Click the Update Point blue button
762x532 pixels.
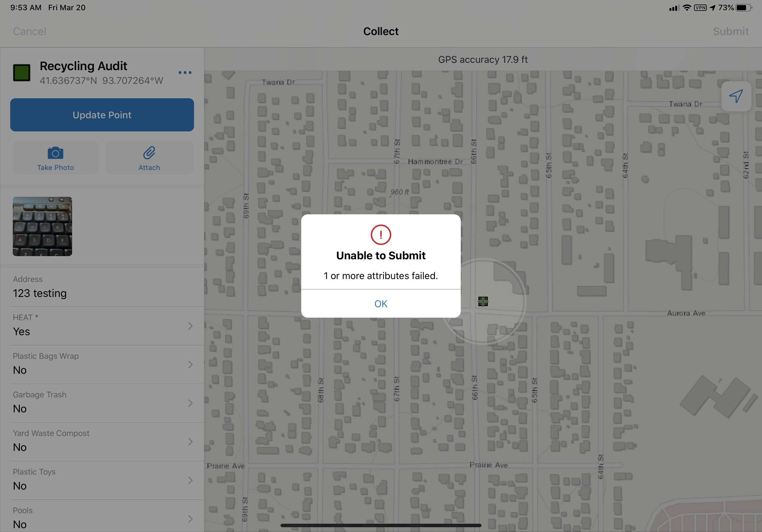pyautogui.click(x=102, y=115)
